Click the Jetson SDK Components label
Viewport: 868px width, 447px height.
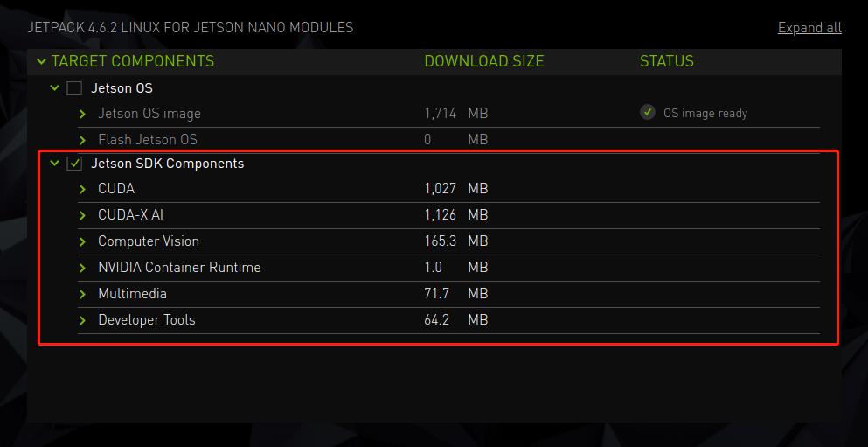[x=167, y=164]
